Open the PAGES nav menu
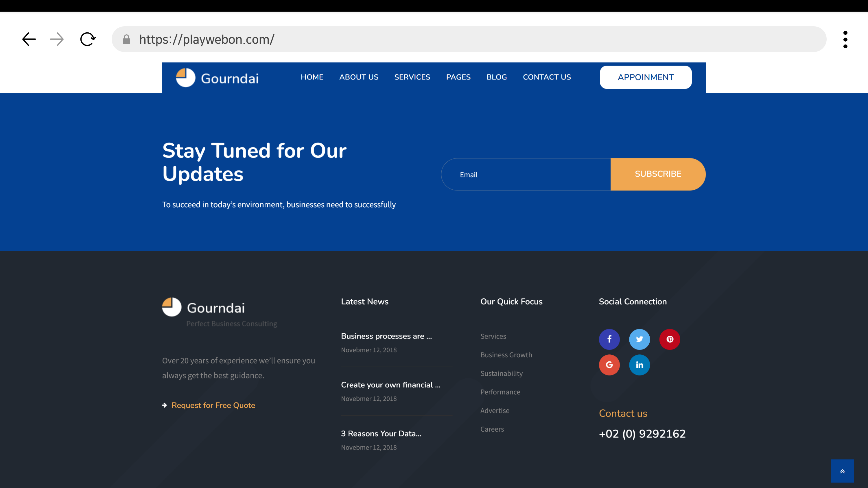Screen dimensions: 868x488 458,77
